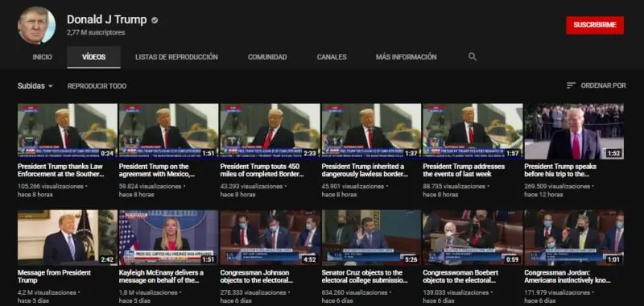Click the "88.735 visualizaciones" view count
The height and width of the screenshot is (306, 644).
point(454,187)
